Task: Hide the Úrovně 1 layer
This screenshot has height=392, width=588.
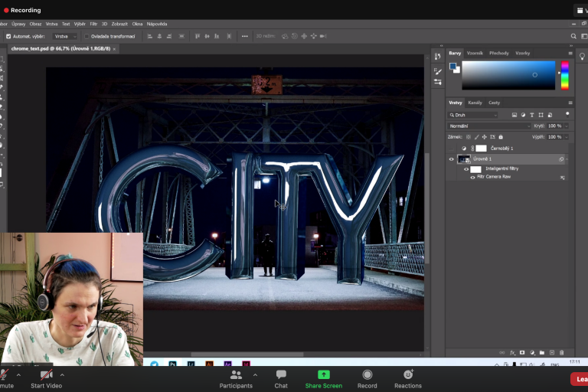Action: pos(451,159)
